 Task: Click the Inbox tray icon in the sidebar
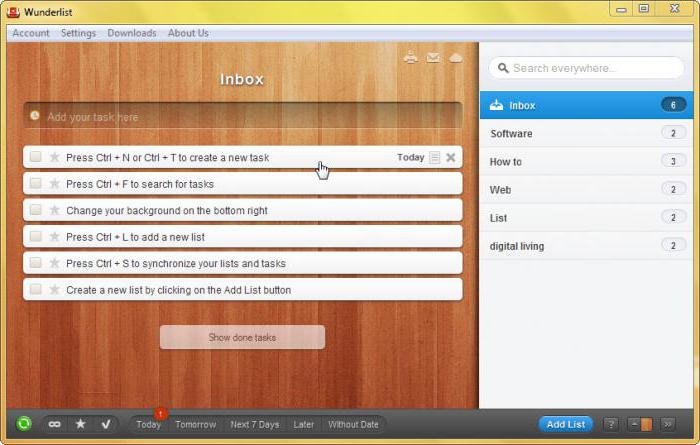[496, 105]
